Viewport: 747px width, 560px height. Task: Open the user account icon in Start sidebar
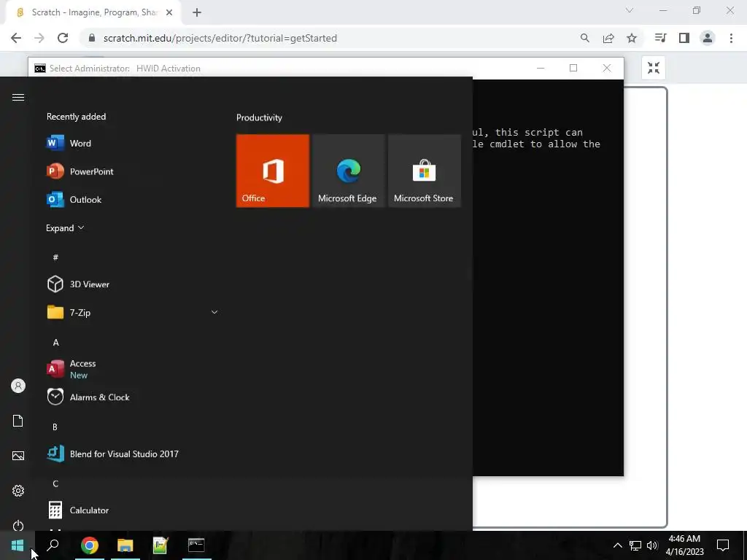pos(18,386)
